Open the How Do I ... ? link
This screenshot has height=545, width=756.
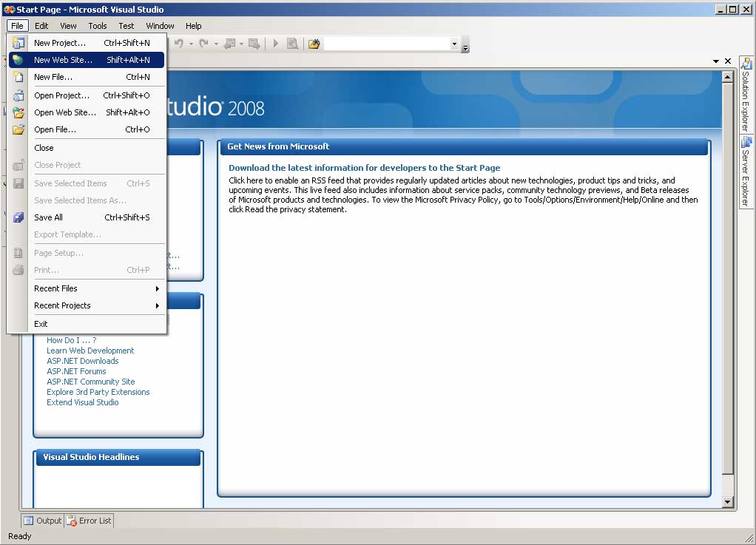coord(71,340)
